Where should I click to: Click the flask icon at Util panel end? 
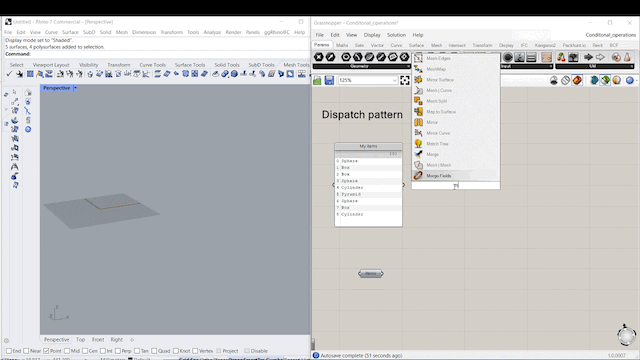(x=627, y=57)
